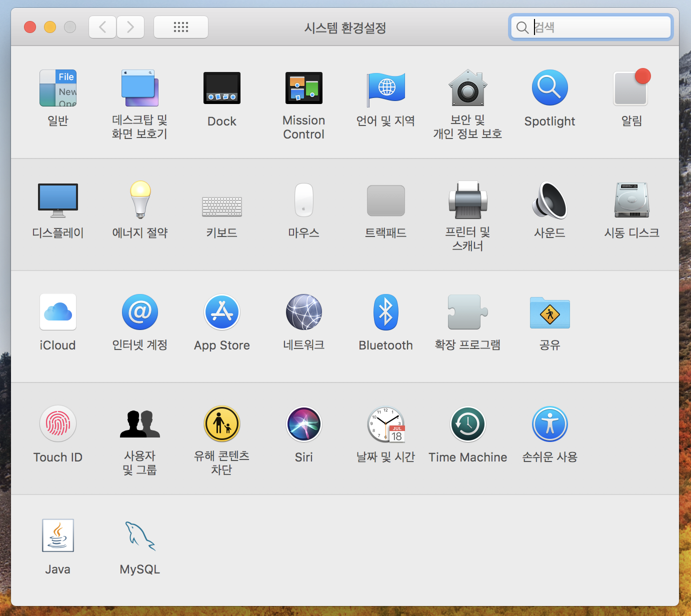The height and width of the screenshot is (616, 691).
Task: Open 데스크탑 및 화면 보호기 preferences
Action: [x=140, y=88]
